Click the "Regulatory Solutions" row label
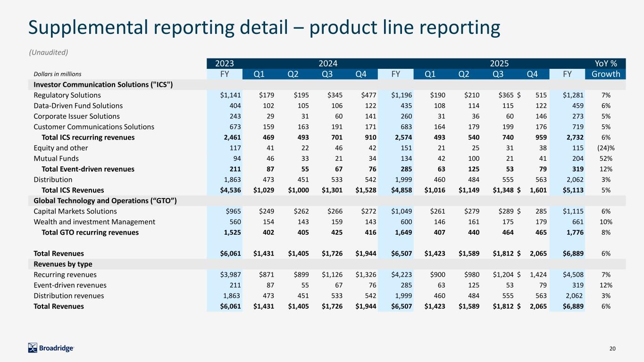644x362 pixels. (x=67, y=95)
